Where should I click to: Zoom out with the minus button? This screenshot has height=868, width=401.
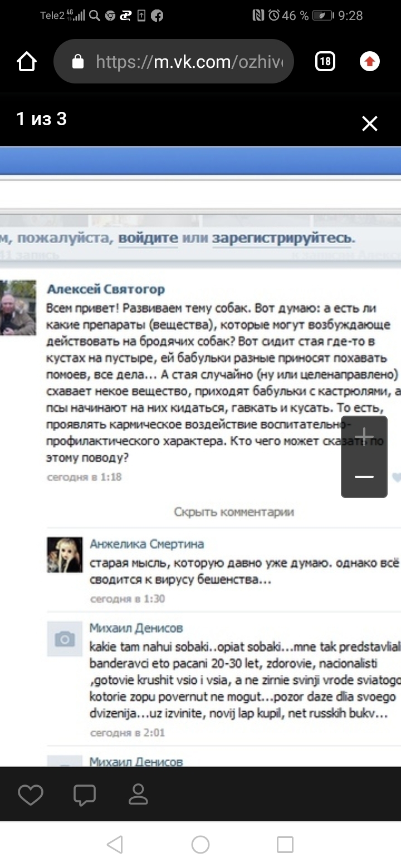tap(364, 476)
